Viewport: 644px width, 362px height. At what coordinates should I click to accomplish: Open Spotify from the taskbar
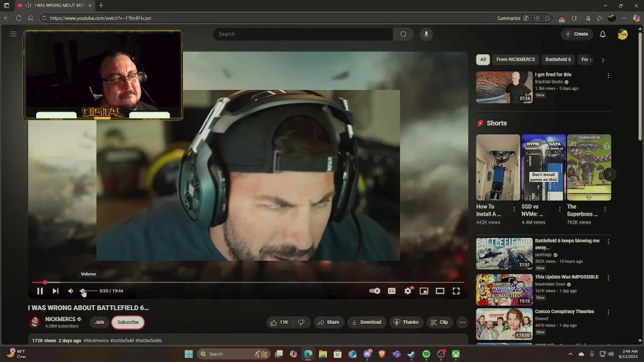coord(426,354)
